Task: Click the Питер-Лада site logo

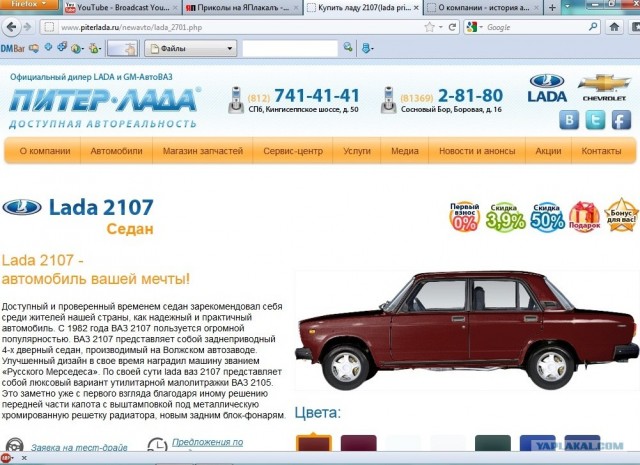Action: tap(104, 100)
